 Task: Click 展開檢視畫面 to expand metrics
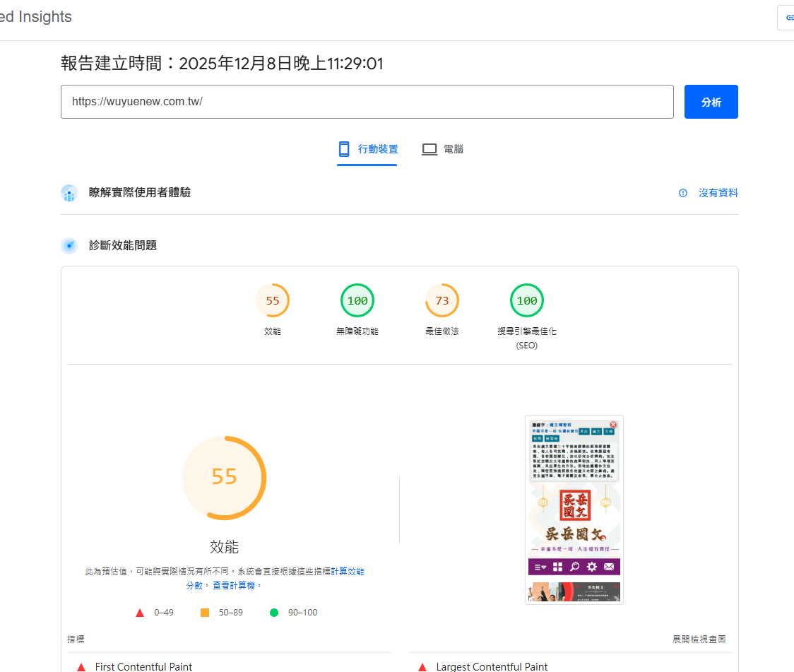(x=699, y=639)
